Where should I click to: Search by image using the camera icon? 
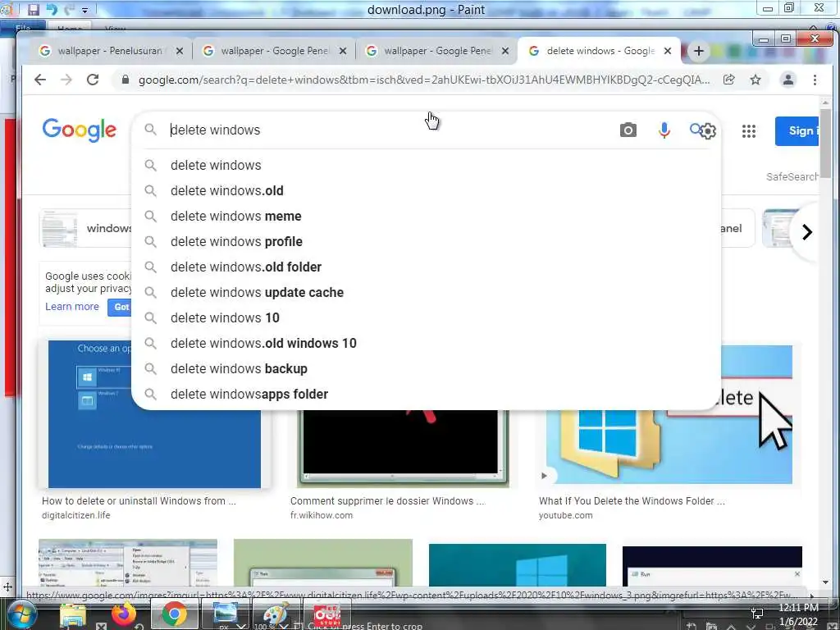point(628,130)
